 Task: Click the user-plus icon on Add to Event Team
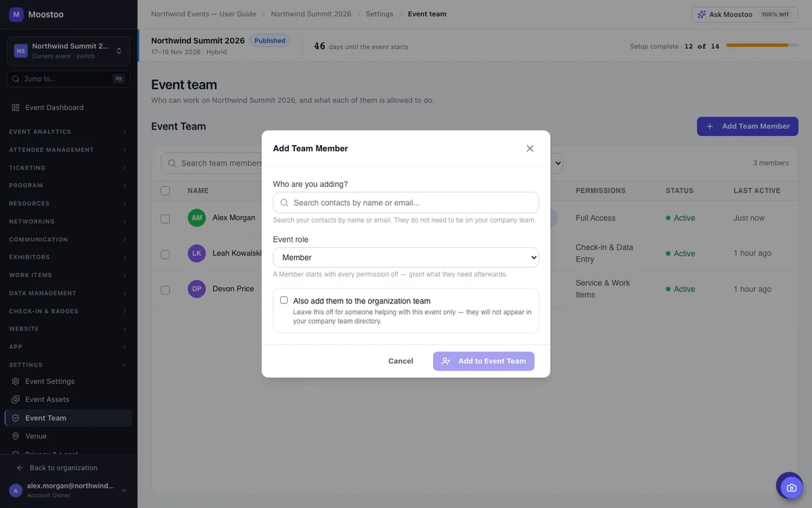446,361
